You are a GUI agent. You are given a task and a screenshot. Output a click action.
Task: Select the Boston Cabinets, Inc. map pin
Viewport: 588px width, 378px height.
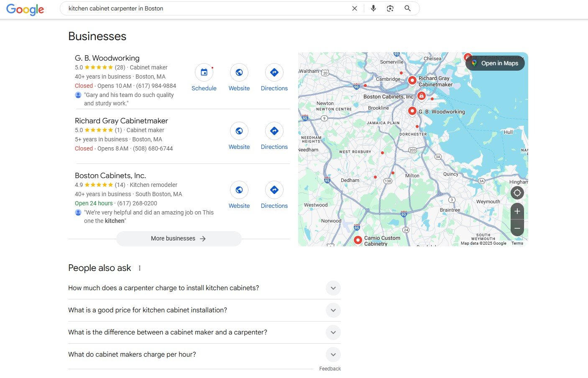tap(422, 96)
